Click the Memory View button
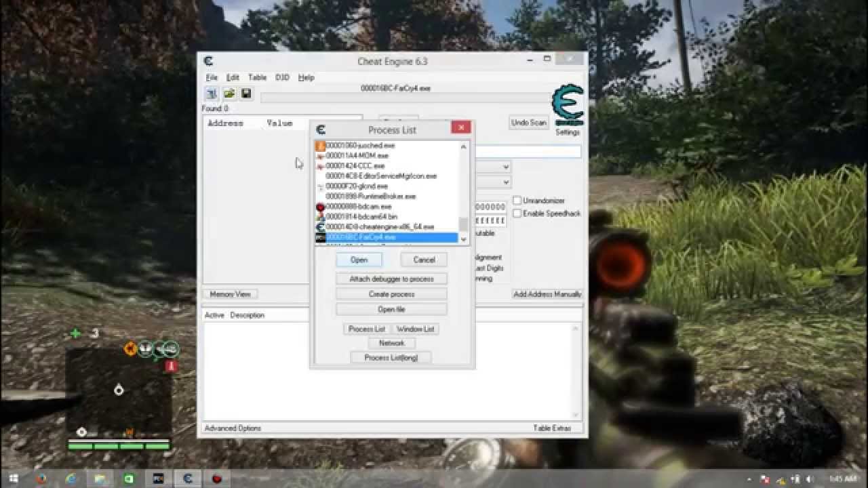 click(x=230, y=294)
